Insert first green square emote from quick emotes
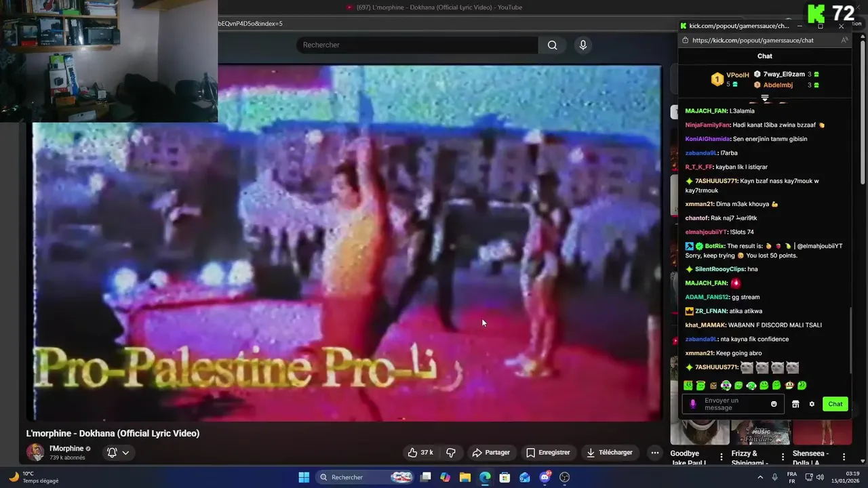This screenshot has height=488, width=868. tap(688, 386)
